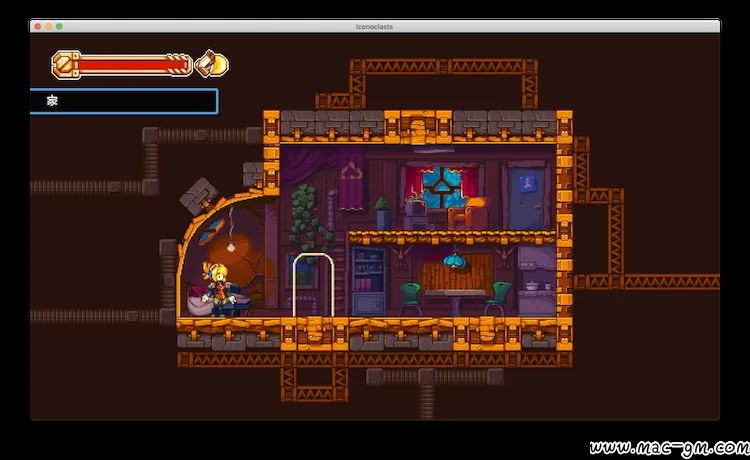Click the old television set upstairs

pyautogui.click(x=416, y=208)
